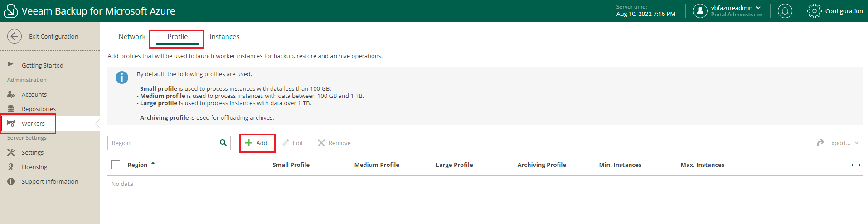Sort by Region column header
The image size is (868, 224).
tap(137, 165)
